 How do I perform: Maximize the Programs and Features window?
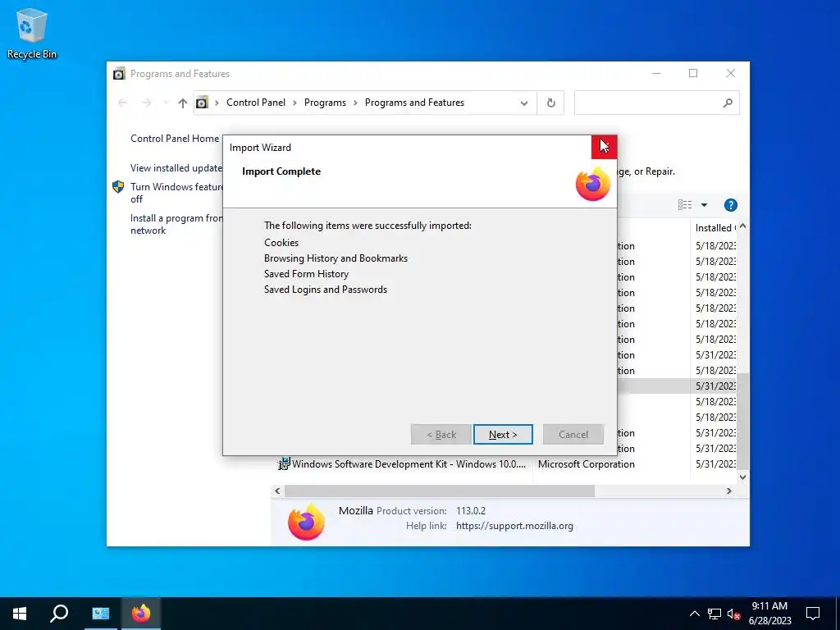pyautogui.click(x=692, y=73)
